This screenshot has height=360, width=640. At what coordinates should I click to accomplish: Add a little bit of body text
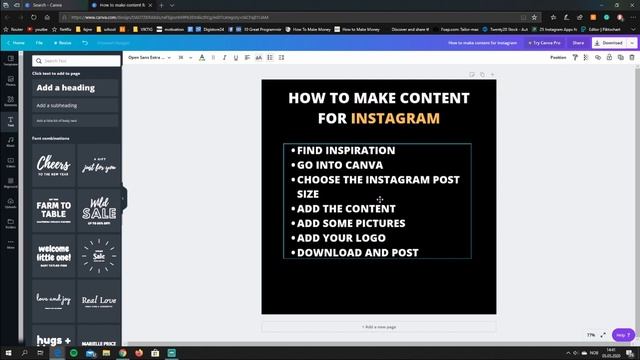tap(76, 121)
